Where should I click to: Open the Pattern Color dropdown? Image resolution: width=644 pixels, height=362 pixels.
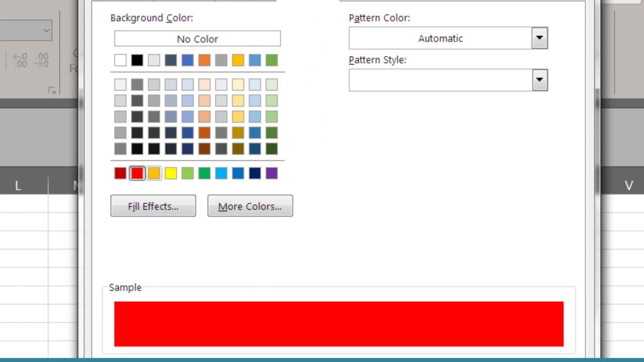point(539,38)
